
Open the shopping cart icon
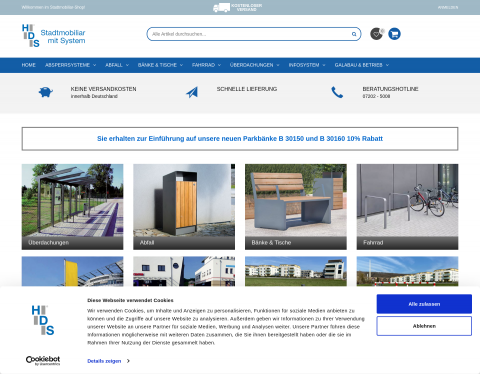[x=394, y=34]
